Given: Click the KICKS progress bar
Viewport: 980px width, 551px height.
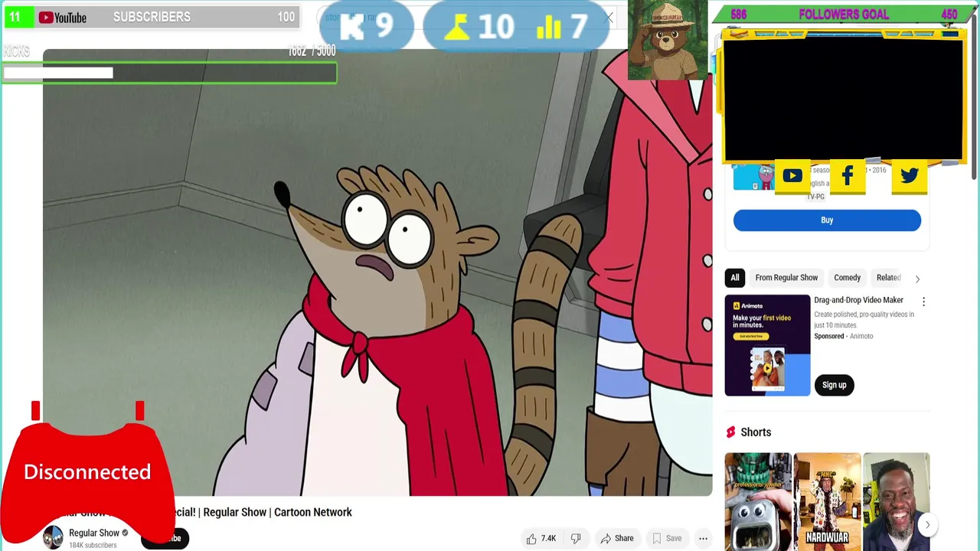Looking at the screenshot, I should [168, 73].
